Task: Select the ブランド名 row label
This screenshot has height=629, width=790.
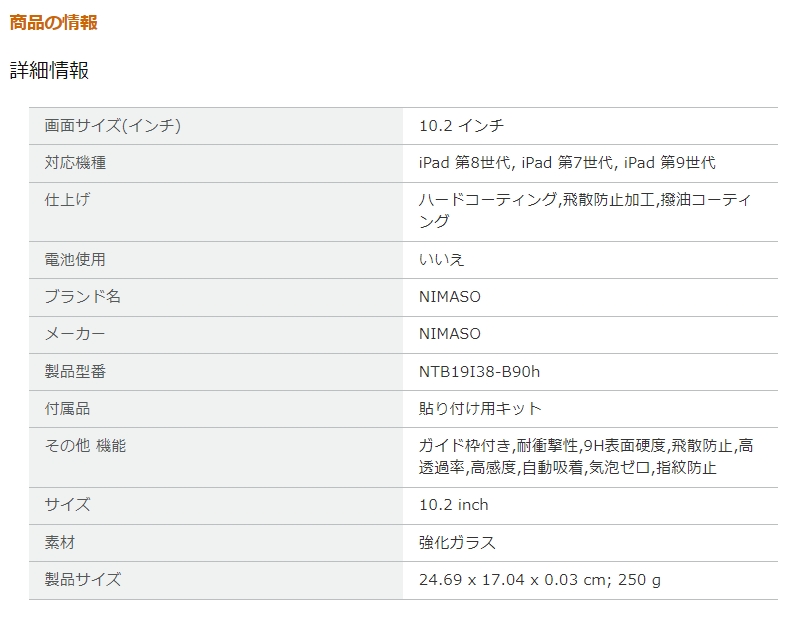Action: coord(83,296)
